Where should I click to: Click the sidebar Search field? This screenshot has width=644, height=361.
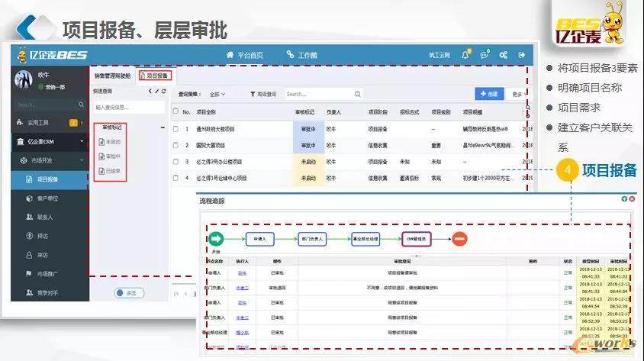46,105
